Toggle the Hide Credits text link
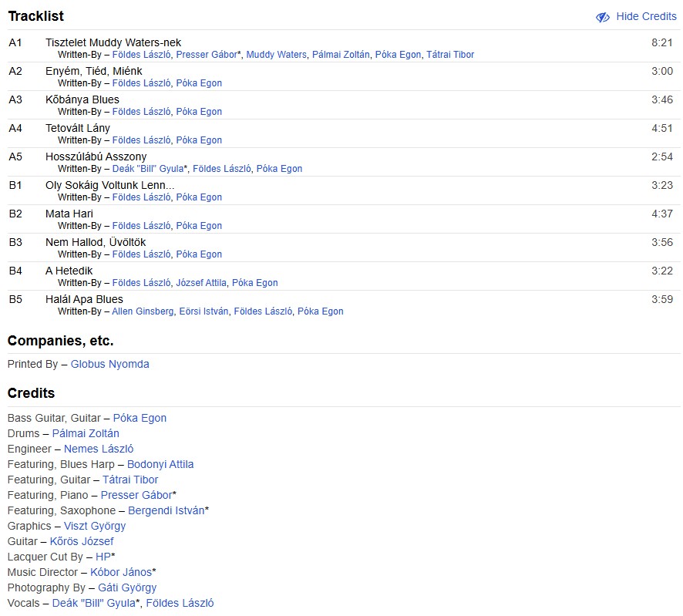This screenshot has height=616, width=683. coord(646,17)
